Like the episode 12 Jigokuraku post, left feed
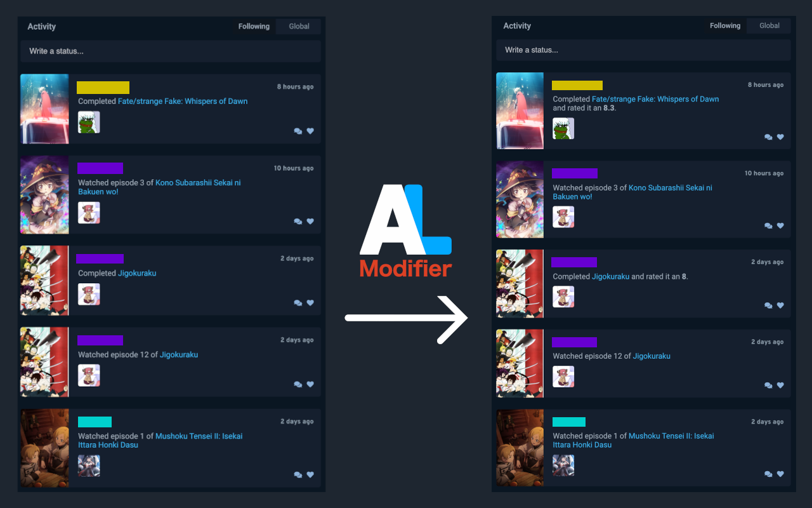Viewport: 812px width, 508px height. tap(310, 384)
